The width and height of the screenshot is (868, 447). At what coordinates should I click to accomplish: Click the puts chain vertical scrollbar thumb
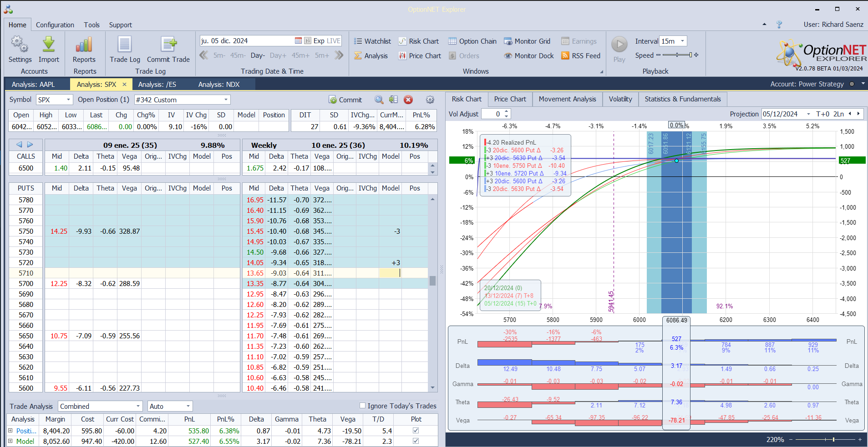click(x=432, y=281)
